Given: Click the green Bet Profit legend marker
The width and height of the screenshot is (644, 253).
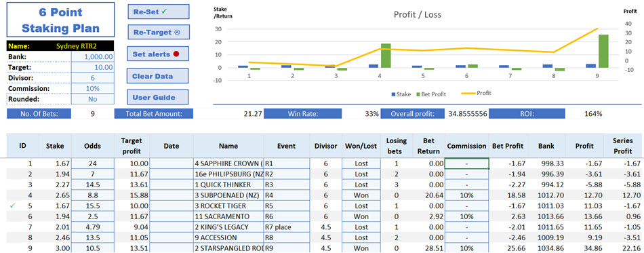Looking at the screenshot, I should [418, 94].
